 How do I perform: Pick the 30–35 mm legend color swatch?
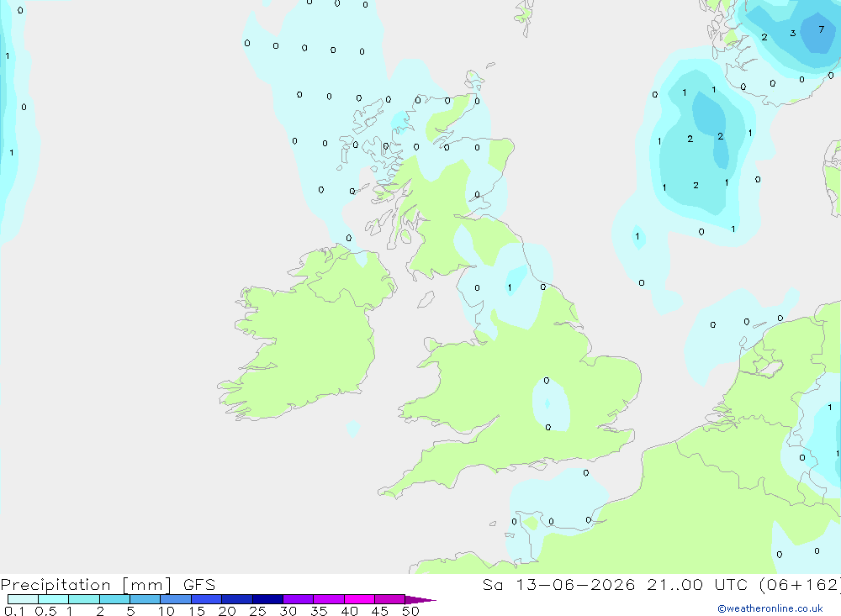coord(299,599)
